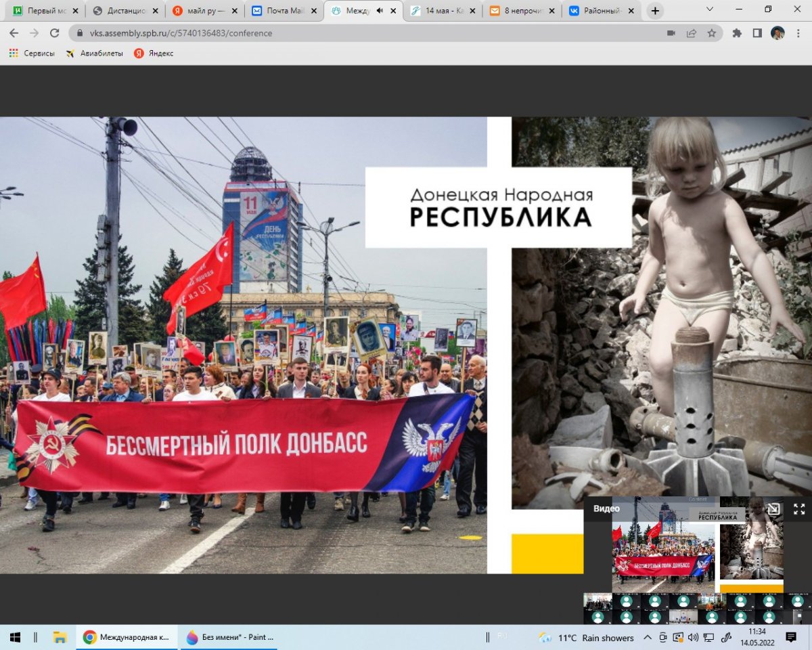Open the Windows Start menu
The height and width of the screenshot is (650, 812).
click(15, 637)
